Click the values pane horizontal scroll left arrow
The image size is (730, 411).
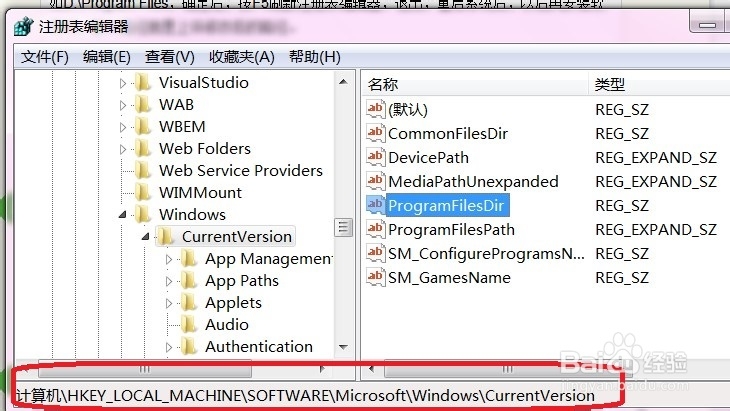371,370
